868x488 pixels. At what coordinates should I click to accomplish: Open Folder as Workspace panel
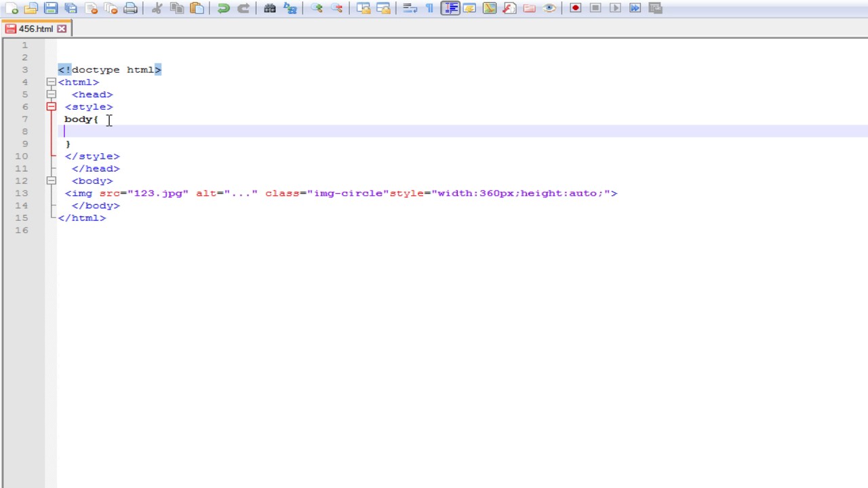(x=530, y=8)
